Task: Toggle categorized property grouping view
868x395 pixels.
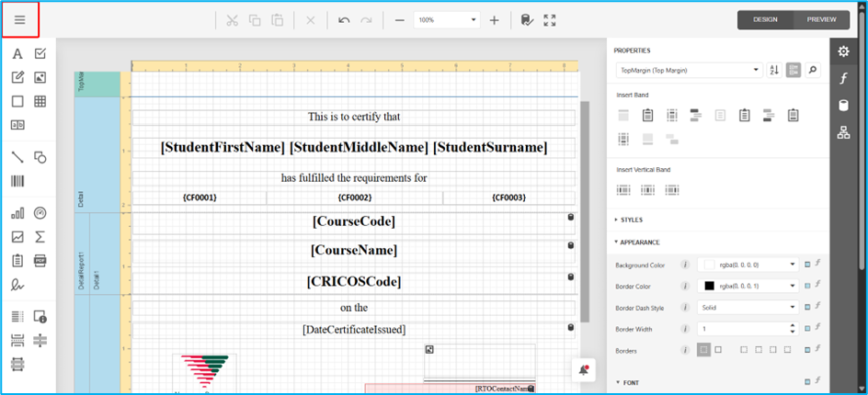Action: 793,70
